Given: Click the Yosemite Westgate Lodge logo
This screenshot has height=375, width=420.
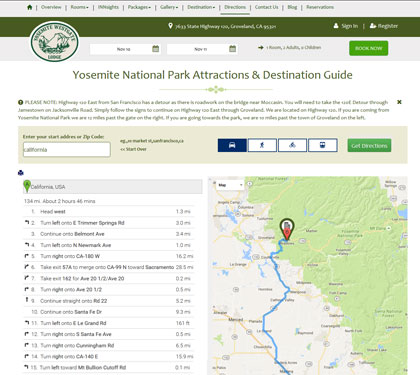Looking at the screenshot, I should pos(54,42).
